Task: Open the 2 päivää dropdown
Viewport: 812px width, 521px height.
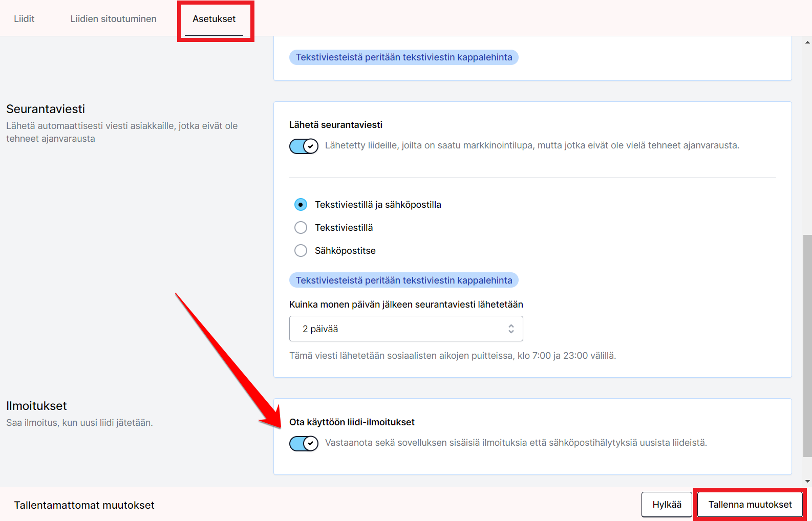Action: click(x=405, y=329)
